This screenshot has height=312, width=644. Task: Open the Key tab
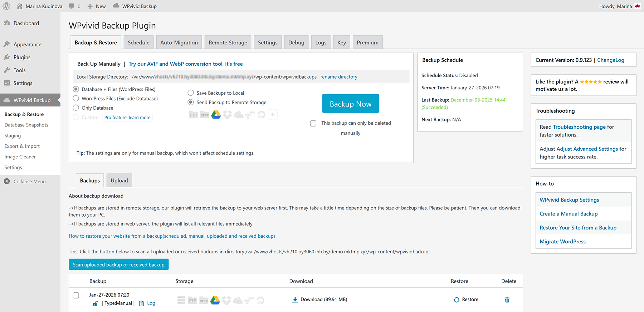click(342, 43)
